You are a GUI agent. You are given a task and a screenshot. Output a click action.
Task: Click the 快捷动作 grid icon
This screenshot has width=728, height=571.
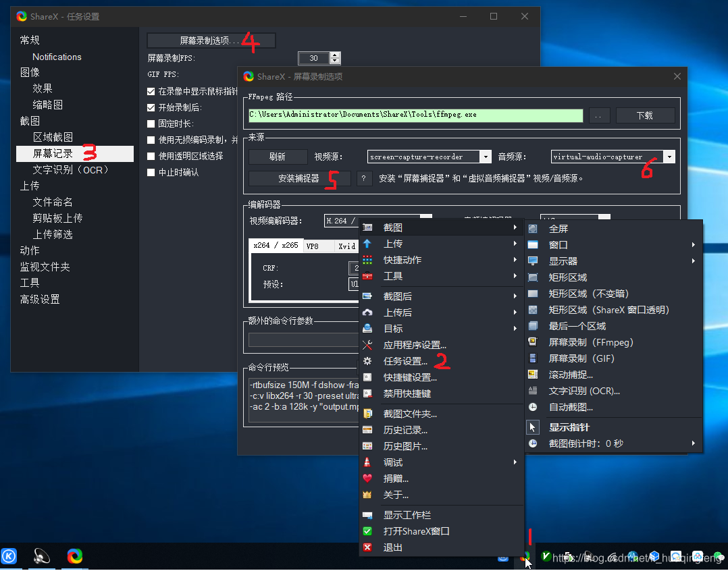point(367,260)
